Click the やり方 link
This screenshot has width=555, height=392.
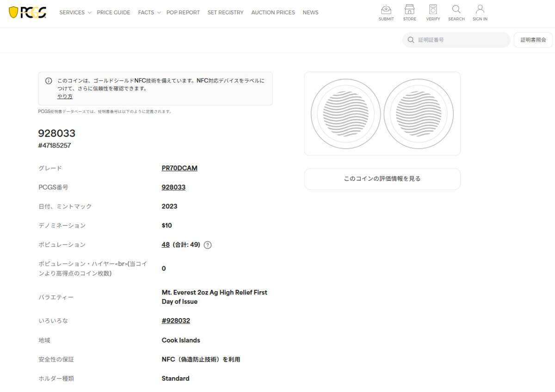pyautogui.click(x=65, y=97)
